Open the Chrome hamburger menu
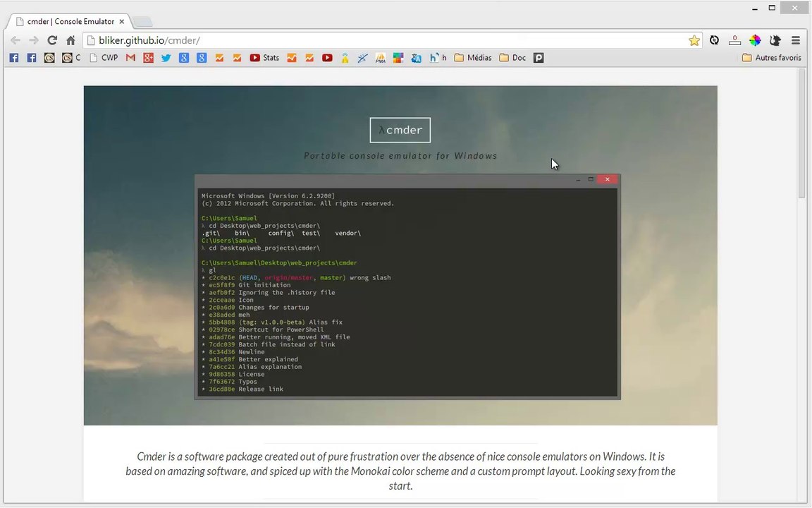Image resolution: width=812 pixels, height=508 pixels. click(x=796, y=40)
